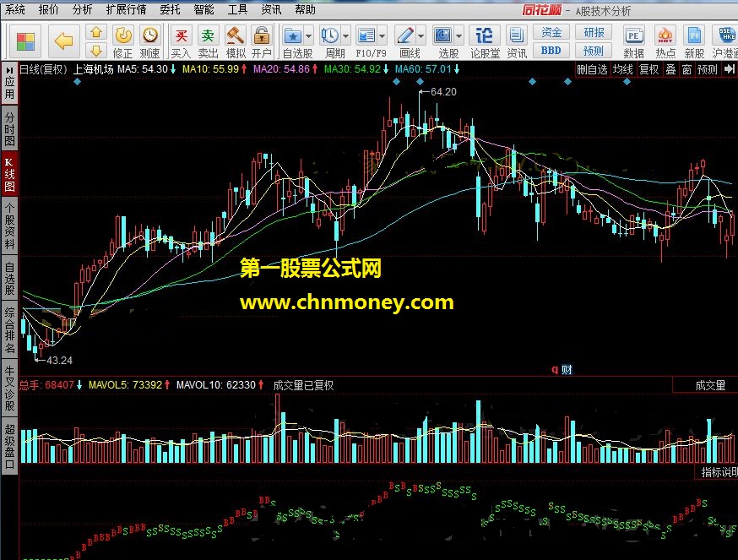
Task: Click the 牛叉诊股 side tab
Action: (x=9, y=388)
